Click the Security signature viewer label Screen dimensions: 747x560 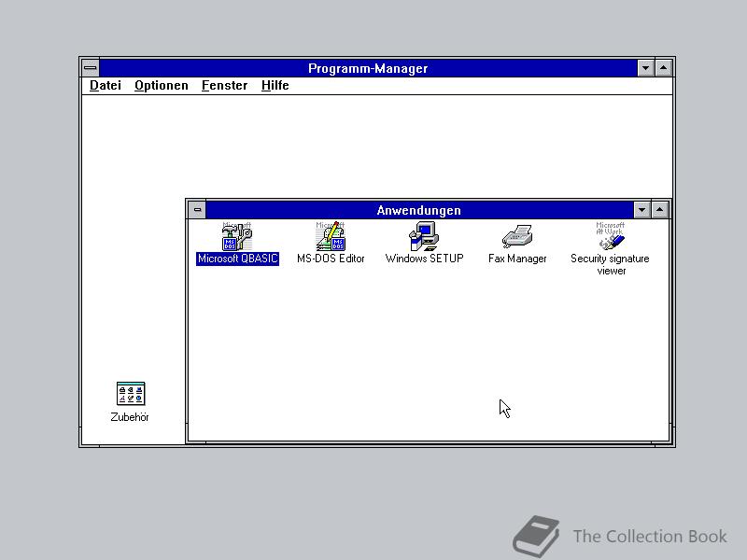click(611, 265)
